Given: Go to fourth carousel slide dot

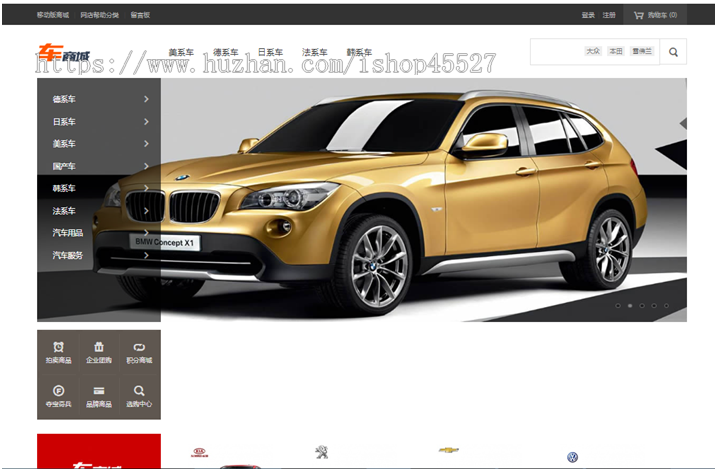Looking at the screenshot, I should point(654,305).
